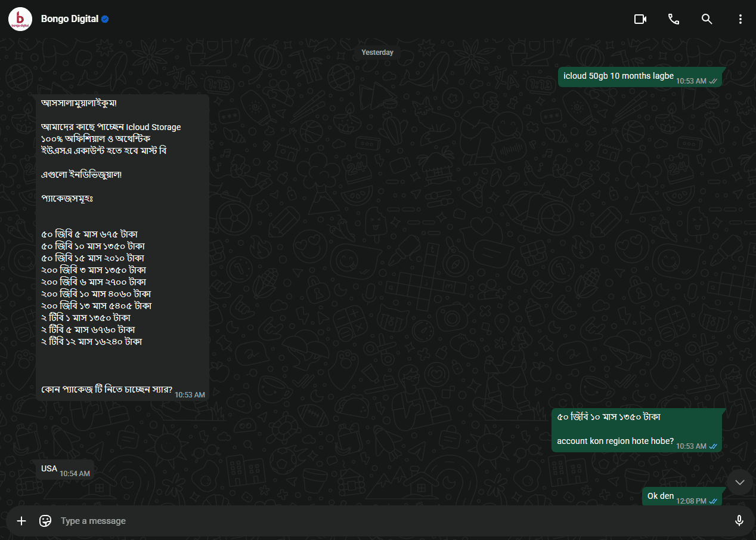Open the three-dot chat menu
This screenshot has height=540, width=756.
[740, 19]
